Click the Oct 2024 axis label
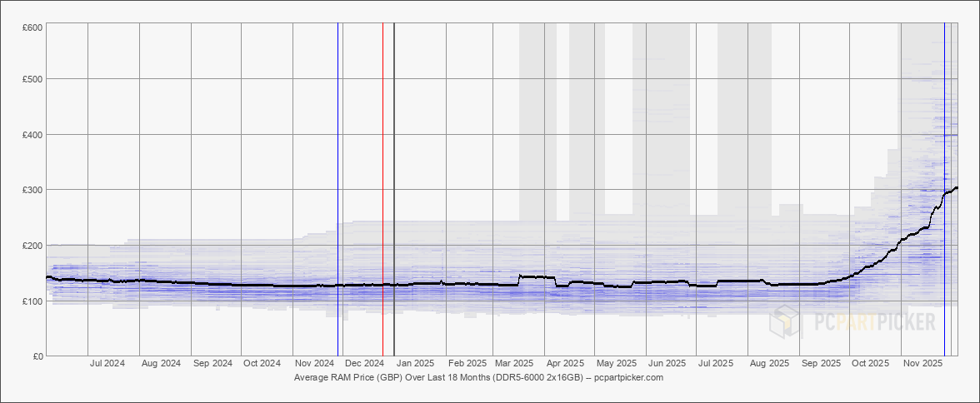 pyautogui.click(x=262, y=364)
